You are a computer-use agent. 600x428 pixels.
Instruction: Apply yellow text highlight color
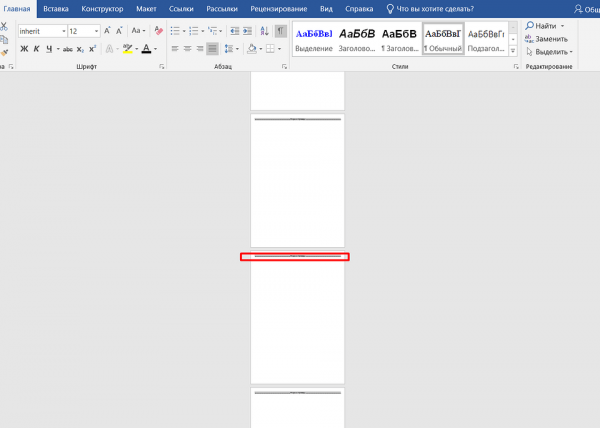(127, 49)
